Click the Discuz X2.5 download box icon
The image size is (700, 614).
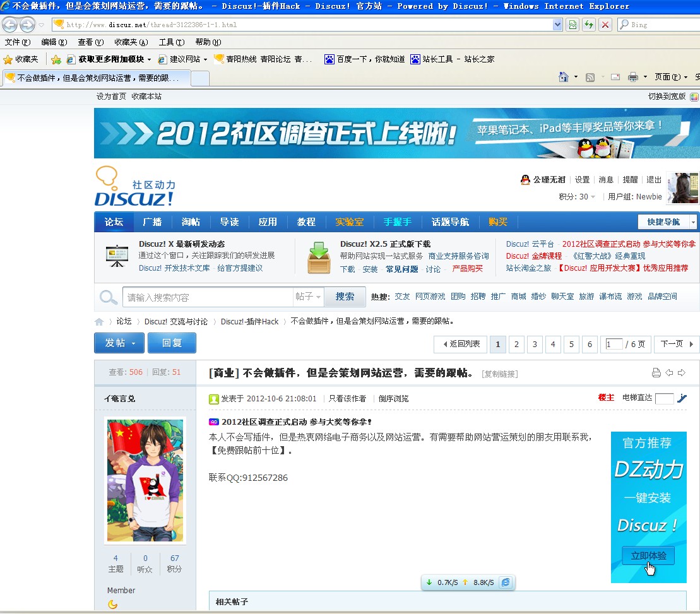click(x=319, y=257)
